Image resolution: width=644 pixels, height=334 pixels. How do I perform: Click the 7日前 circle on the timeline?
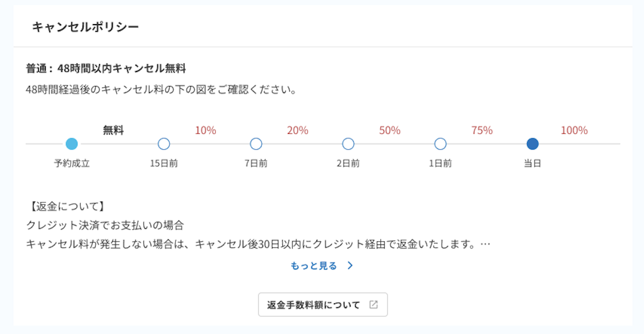pyautogui.click(x=256, y=144)
